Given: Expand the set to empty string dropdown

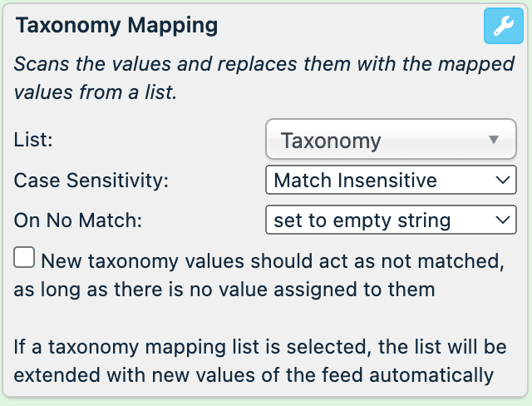Looking at the screenshot, I should coord(391,220).
